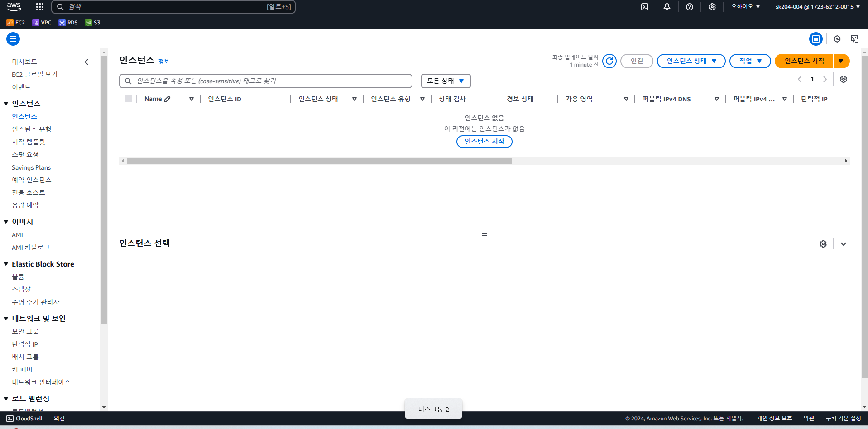The image size is (868, 429).
Task: Collapse the 이미지 sidebar section
Action: coord(6,222)
